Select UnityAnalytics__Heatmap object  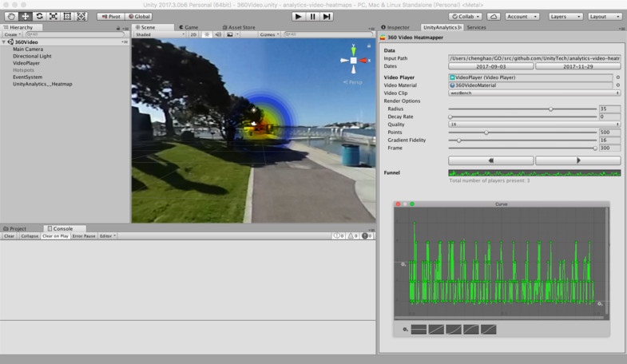(42, 84)
